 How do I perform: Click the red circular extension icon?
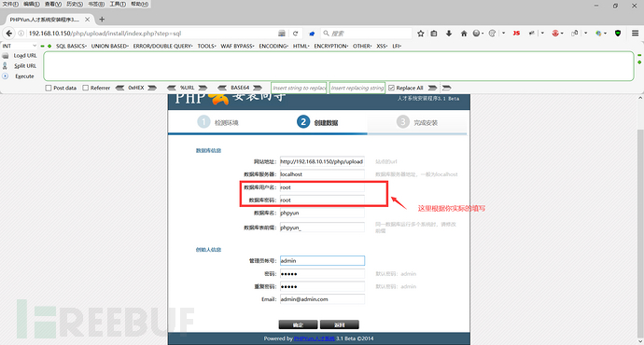[555, 34]
